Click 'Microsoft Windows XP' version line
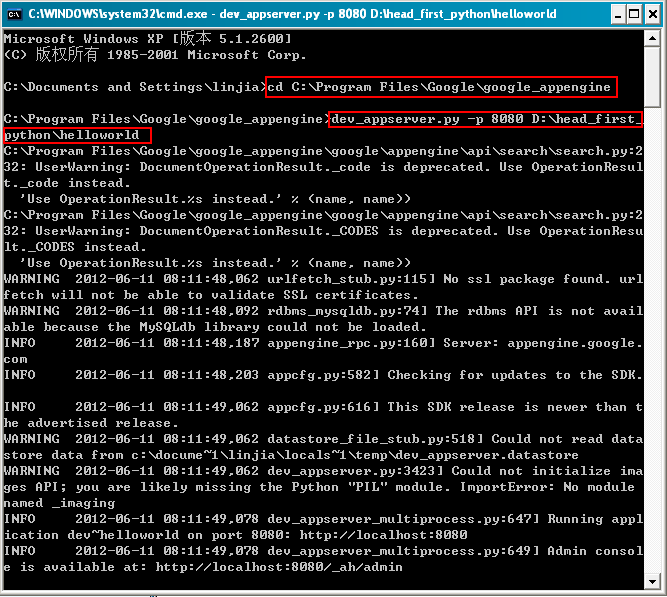Viewport: 667px width, 597px height. [148, 39]
